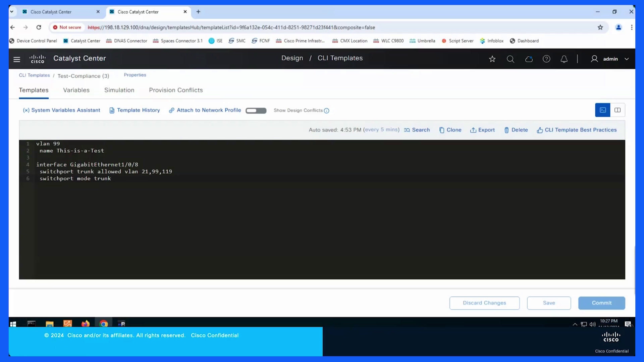Toggle the Show Design Conflicts switch
This screenshot has width=644, height=362.
click(256, 111)
